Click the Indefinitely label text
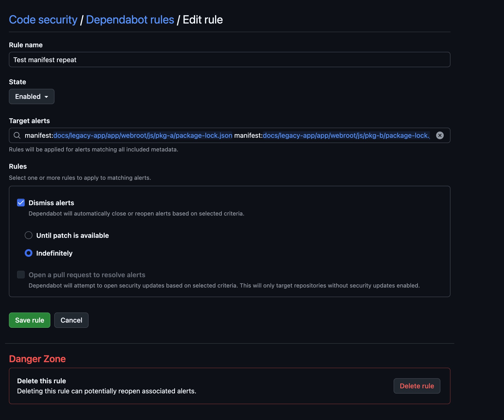The width and height of the screenshot is (504, 420). [x=54, y=253]
